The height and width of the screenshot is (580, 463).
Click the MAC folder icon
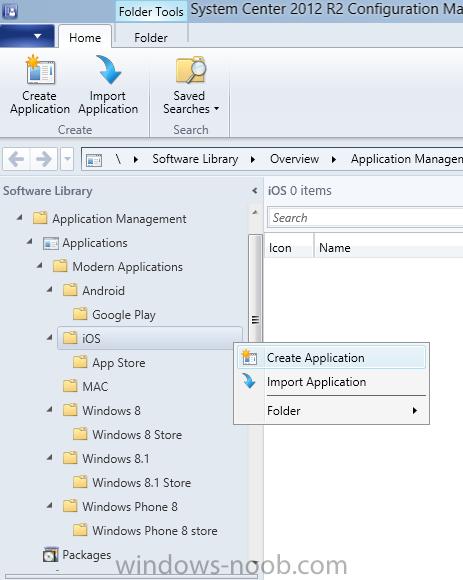(x=70, y=386)
